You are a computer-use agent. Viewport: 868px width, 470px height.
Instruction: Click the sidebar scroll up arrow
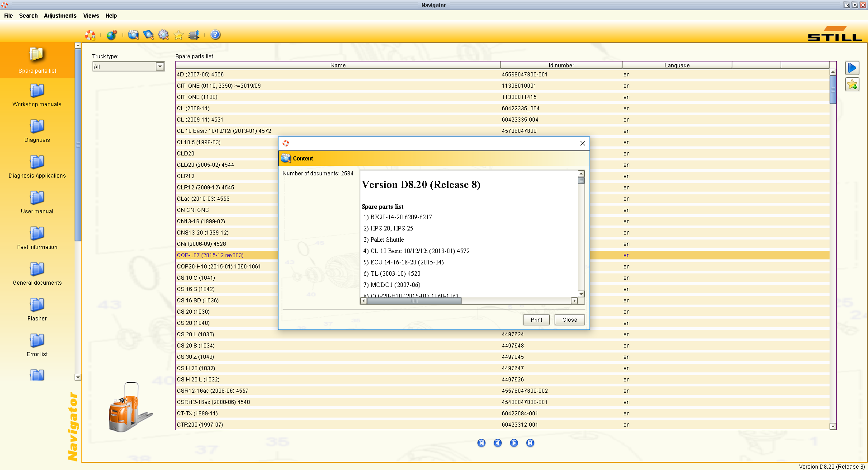click(78, 45)
